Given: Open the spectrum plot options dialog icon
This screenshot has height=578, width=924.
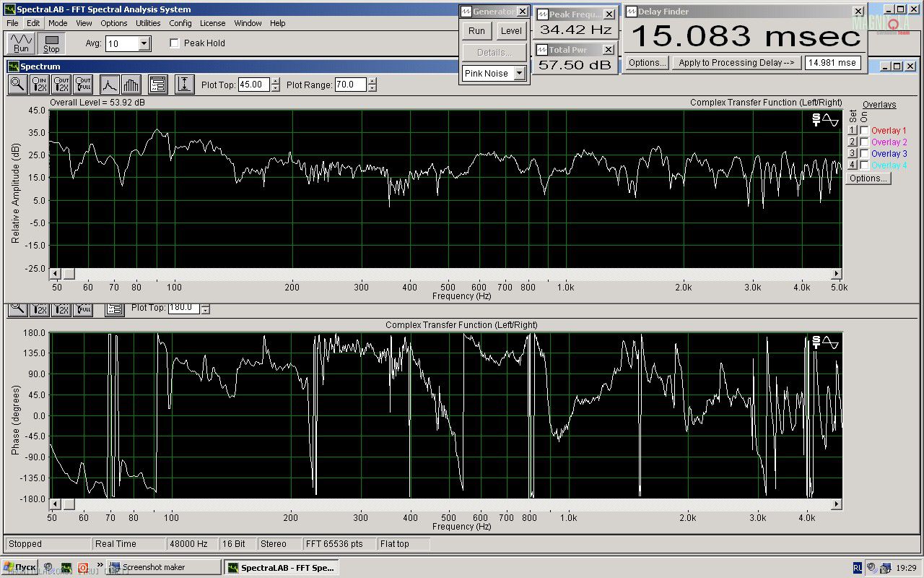Looking at the screenshot, I should click(x=158, y=85).
